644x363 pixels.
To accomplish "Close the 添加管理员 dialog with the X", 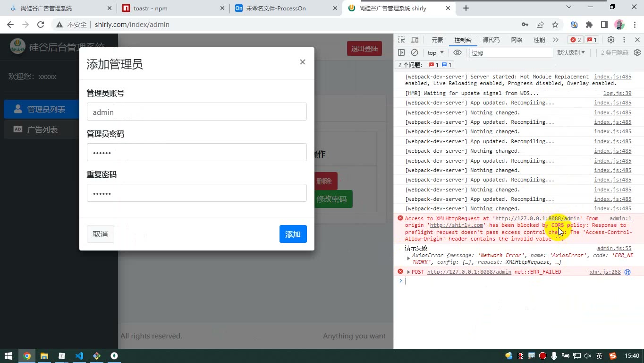I will tap(303, 62).
